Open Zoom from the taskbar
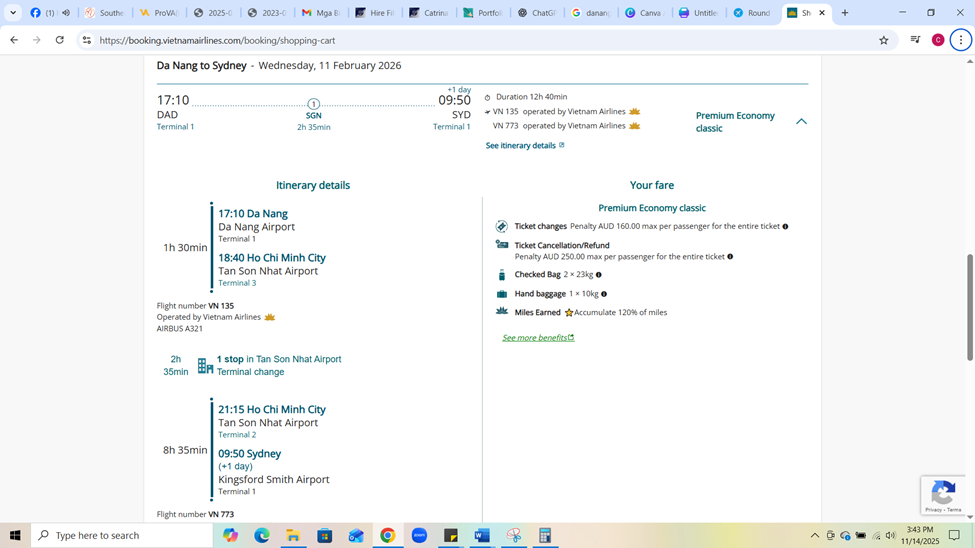Viewport: 975px width, 548px height. click(x=419, y=535)
